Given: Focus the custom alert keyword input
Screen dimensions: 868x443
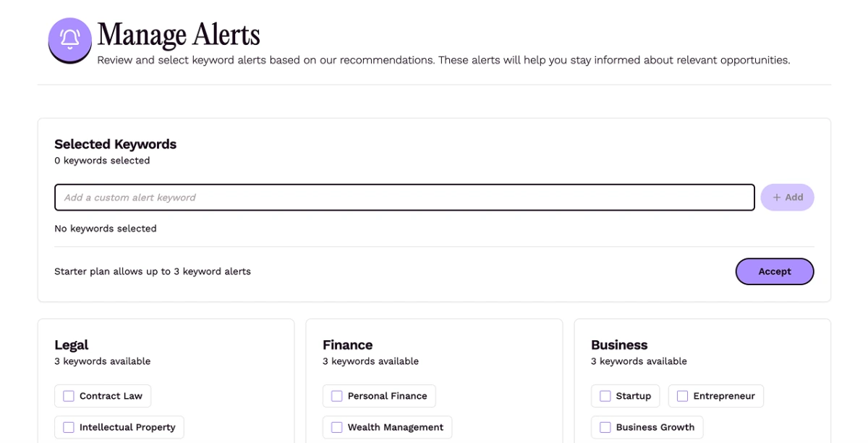Looking at the screenshot, I should tap(404, 198).
